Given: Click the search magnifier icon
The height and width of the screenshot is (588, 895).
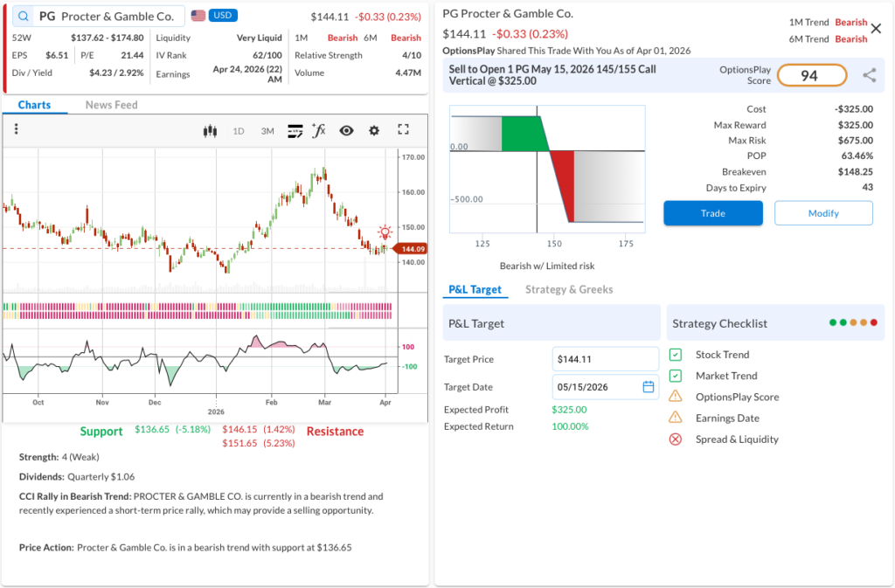Looking at the screenshot, I should [x=23, y=17].
